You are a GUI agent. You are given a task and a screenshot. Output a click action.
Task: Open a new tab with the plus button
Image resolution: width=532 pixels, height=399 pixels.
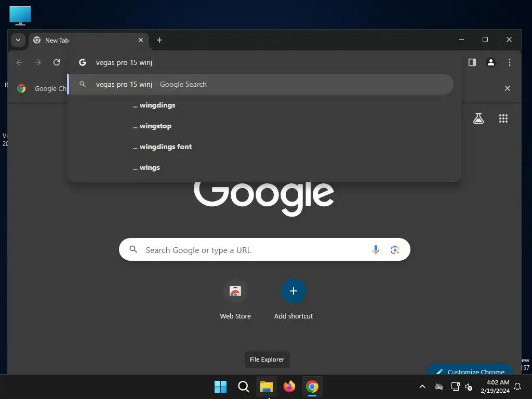pos(159,40)
